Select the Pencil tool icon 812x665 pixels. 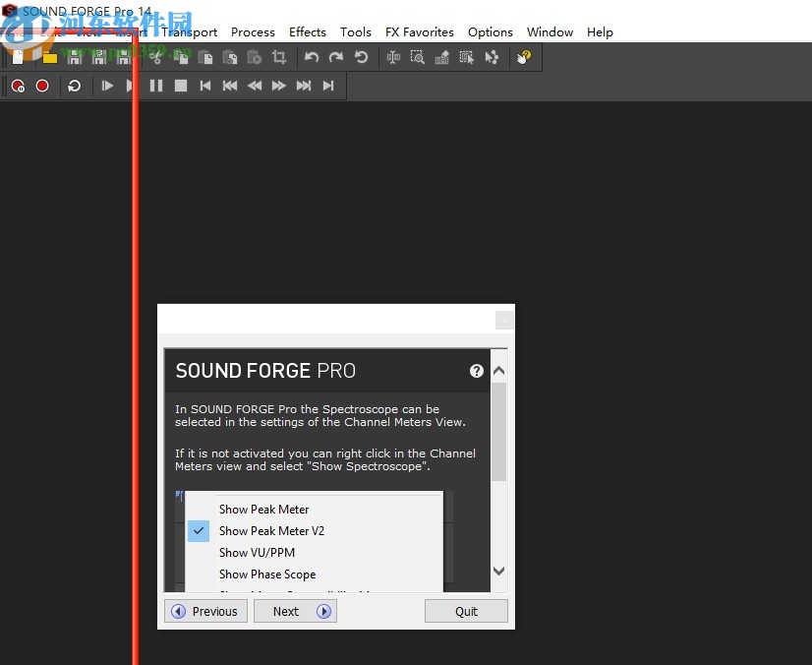pos(441,57)
